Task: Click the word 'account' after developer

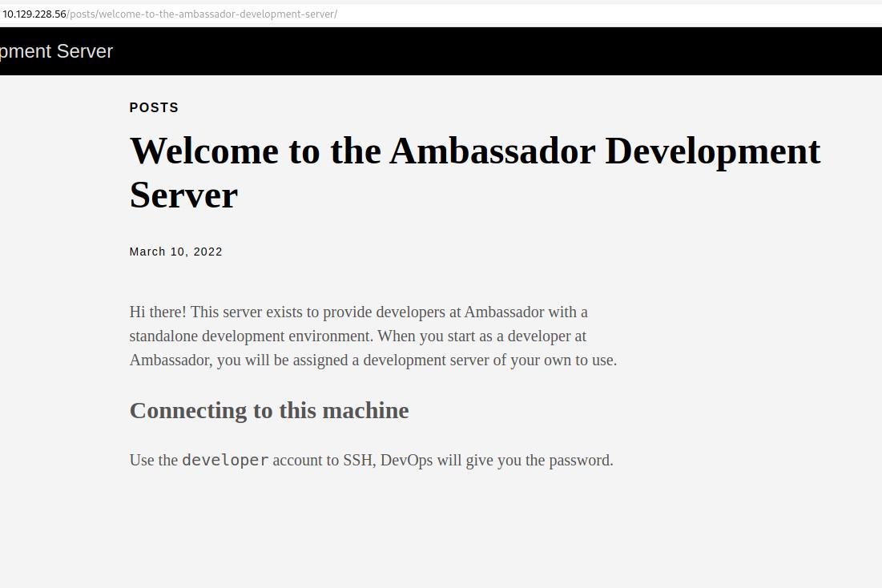Action: tap(299, 461)
